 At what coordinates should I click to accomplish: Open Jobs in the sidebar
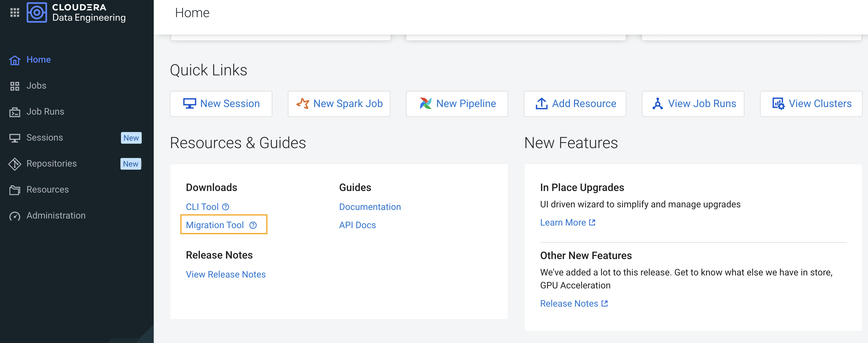point(36,86)
